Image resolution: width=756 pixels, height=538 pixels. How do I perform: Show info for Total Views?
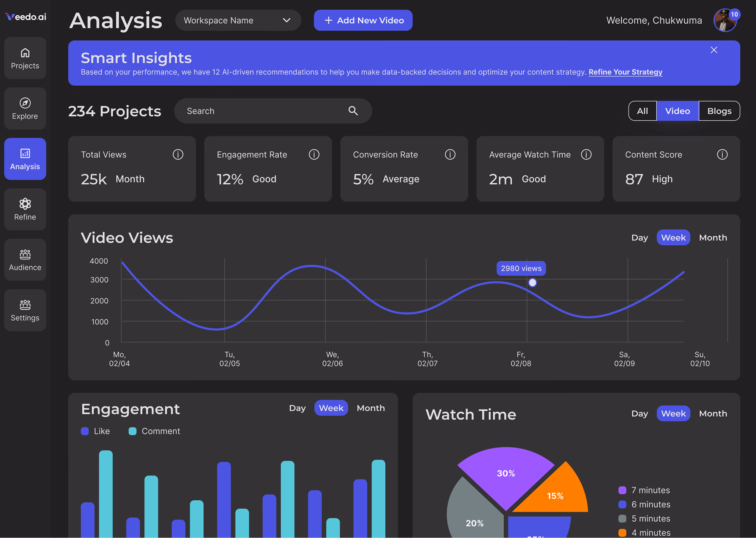(178, 155)
